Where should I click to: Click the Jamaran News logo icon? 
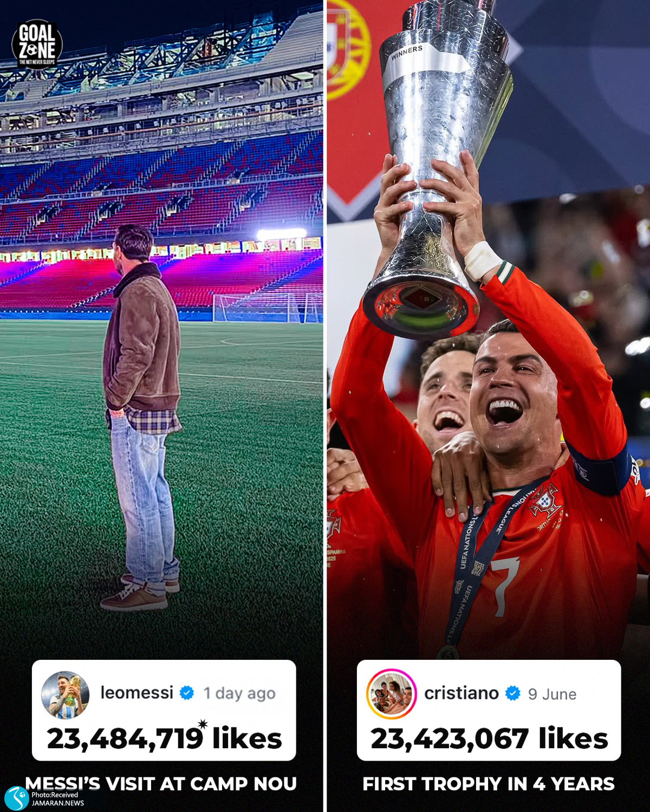[x=16, y=798]
